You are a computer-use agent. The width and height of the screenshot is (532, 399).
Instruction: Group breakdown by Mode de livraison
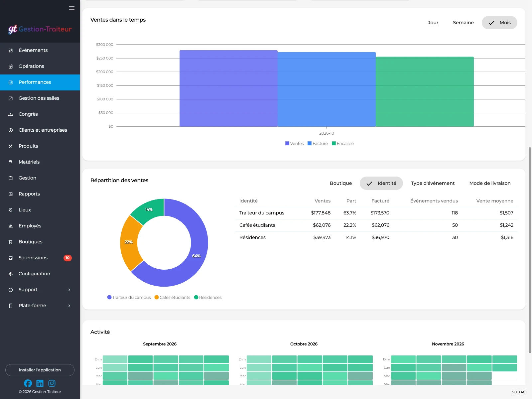coord(490,183)
